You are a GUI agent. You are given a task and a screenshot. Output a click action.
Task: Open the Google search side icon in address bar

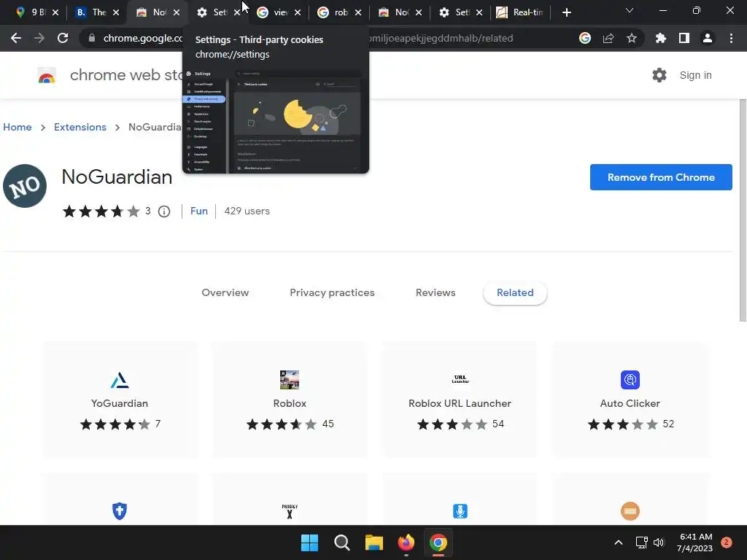click(x=584, y=38)
